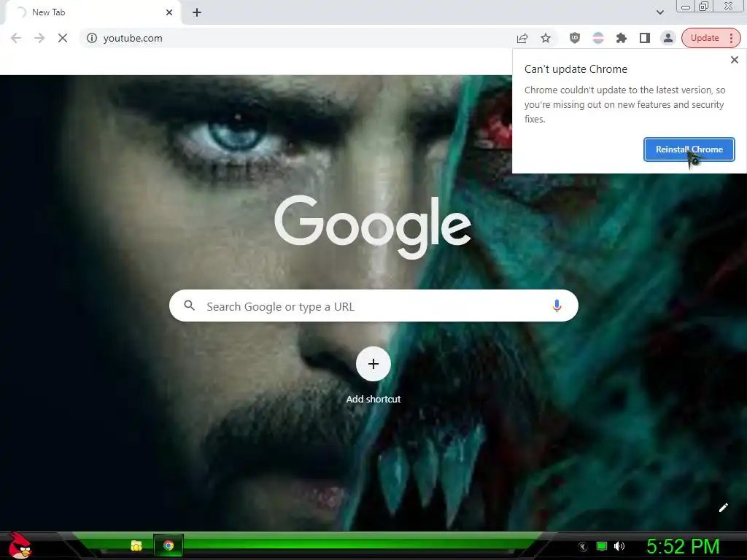Open the volume speaker tray icon
This screenshot has width=747, height=560.
[x=619, y=546]
